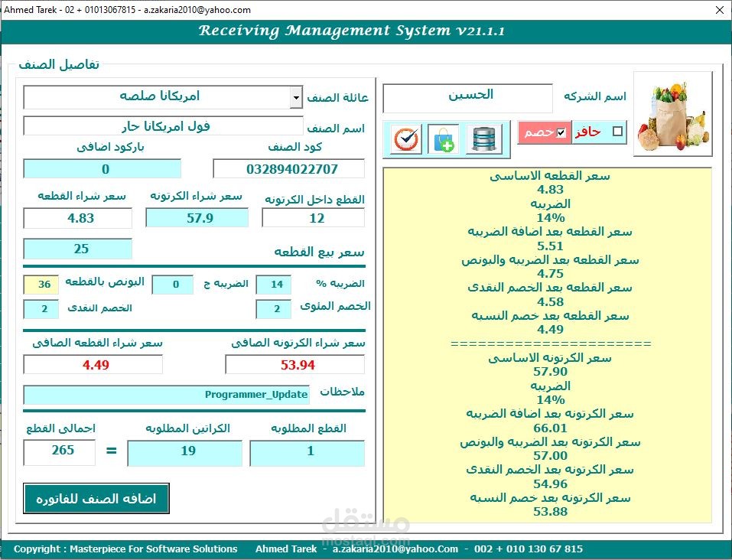The image size is (732, 560).
Task: Click the سعر الكرتونه الاساسى summary heading
Action: [x=550, y=358]
